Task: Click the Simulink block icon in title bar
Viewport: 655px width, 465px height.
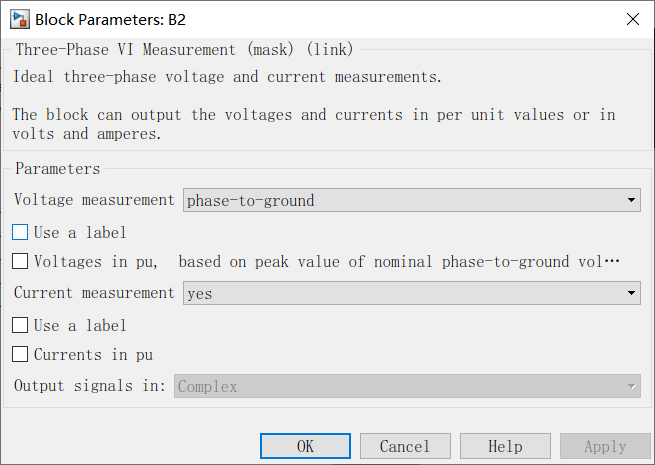Action: click(20, 20)
